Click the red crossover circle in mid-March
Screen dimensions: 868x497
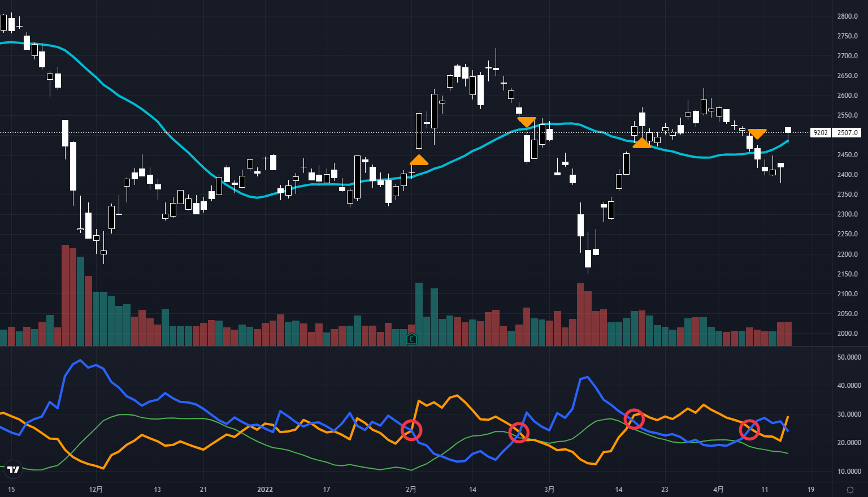pos(634,419)
